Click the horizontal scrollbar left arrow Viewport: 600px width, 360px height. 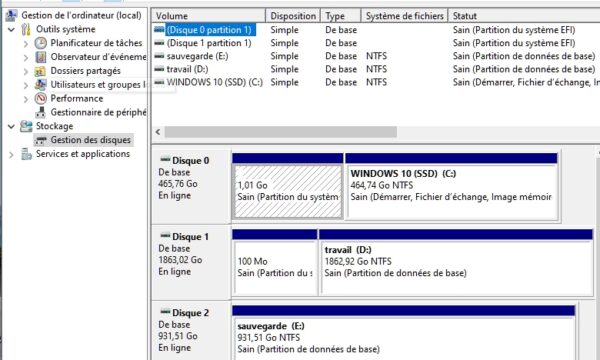tap(158, 132)
